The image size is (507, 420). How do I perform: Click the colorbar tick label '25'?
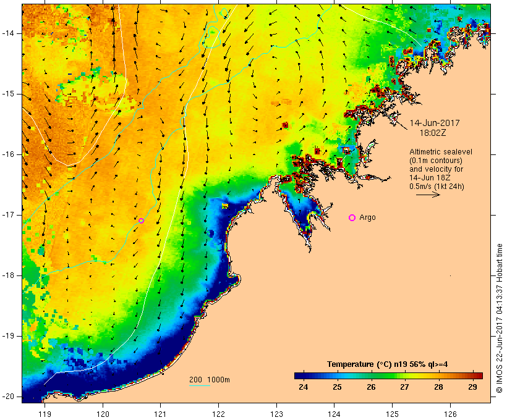point(337,387)
